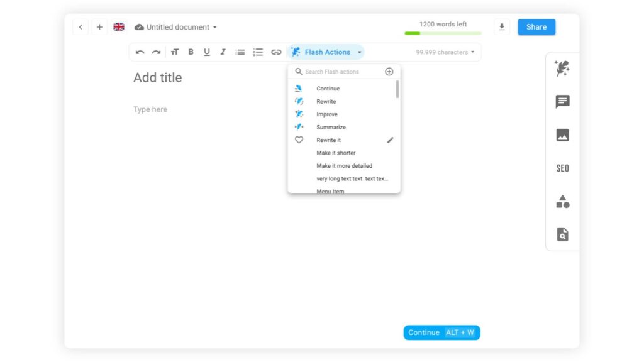Image resolution: width=644 pixels, height=362 pixels.
Task: Expand the Untitled document dropdown
Action: click(214, 28)
